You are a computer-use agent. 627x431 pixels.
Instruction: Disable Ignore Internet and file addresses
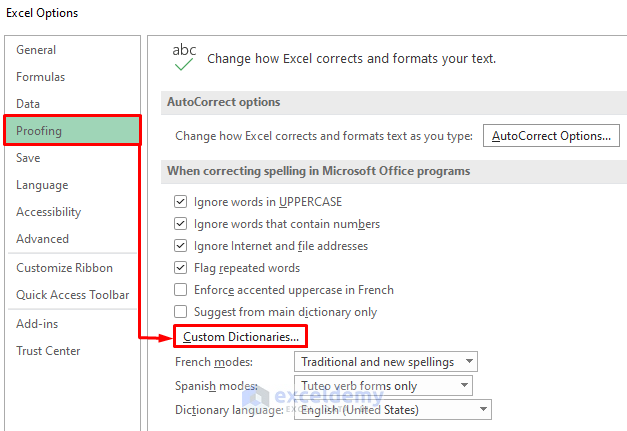click(x=181, y=246)
